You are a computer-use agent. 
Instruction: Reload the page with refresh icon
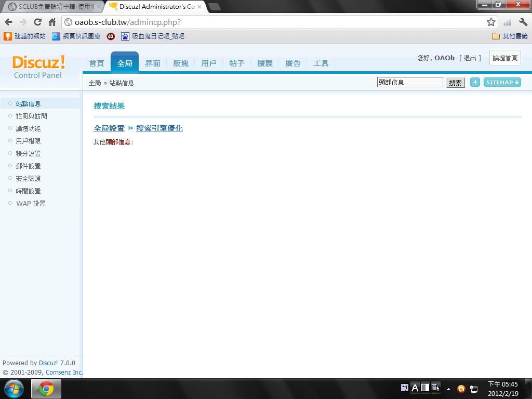pyautogui.click(x=37, y=22)
